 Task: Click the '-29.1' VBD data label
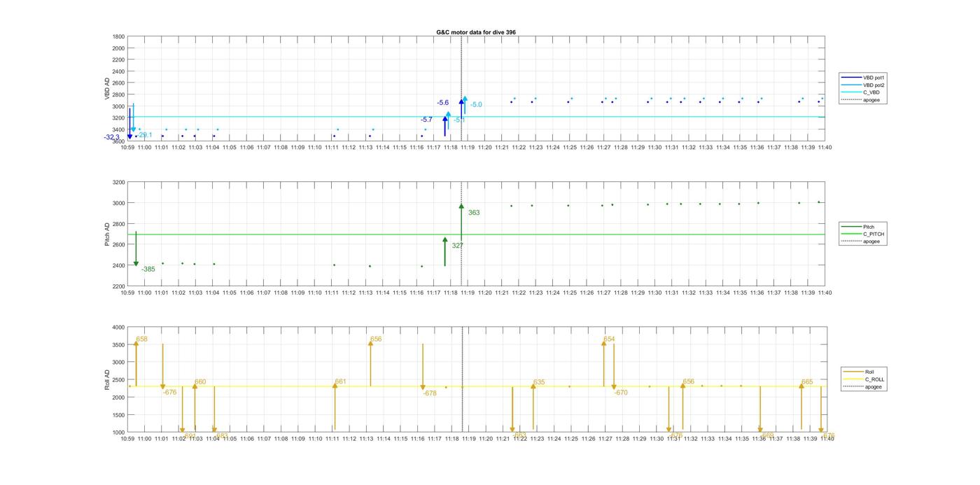(145, 135)
